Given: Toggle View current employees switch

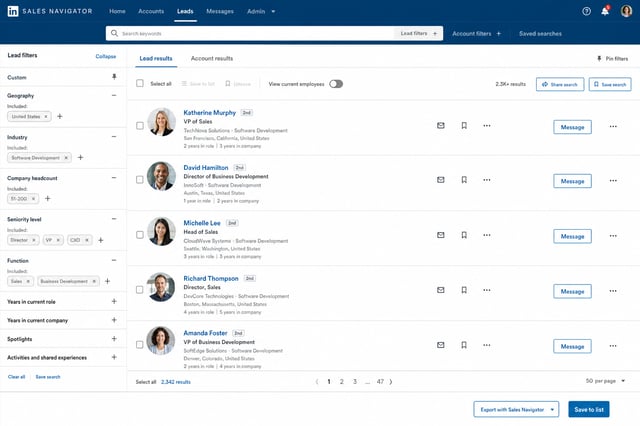Looking at the screenshot, I should [x=336, y=84].
